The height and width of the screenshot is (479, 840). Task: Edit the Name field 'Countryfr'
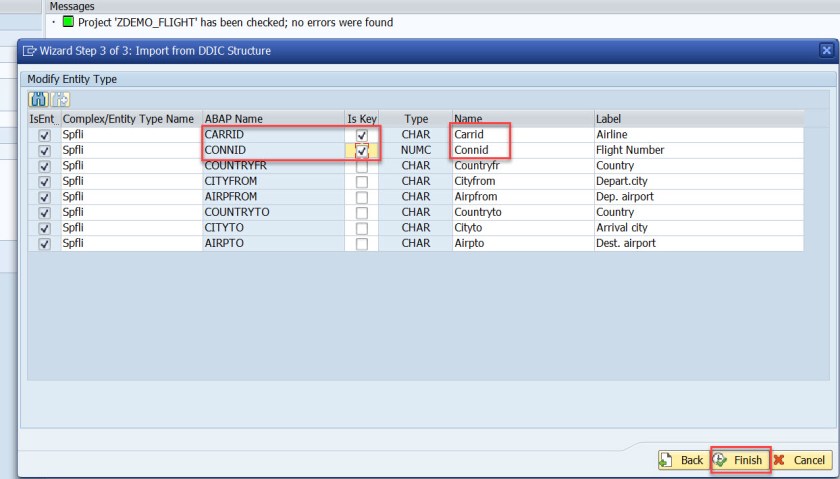pyautogui.click(x=523, y=166)
